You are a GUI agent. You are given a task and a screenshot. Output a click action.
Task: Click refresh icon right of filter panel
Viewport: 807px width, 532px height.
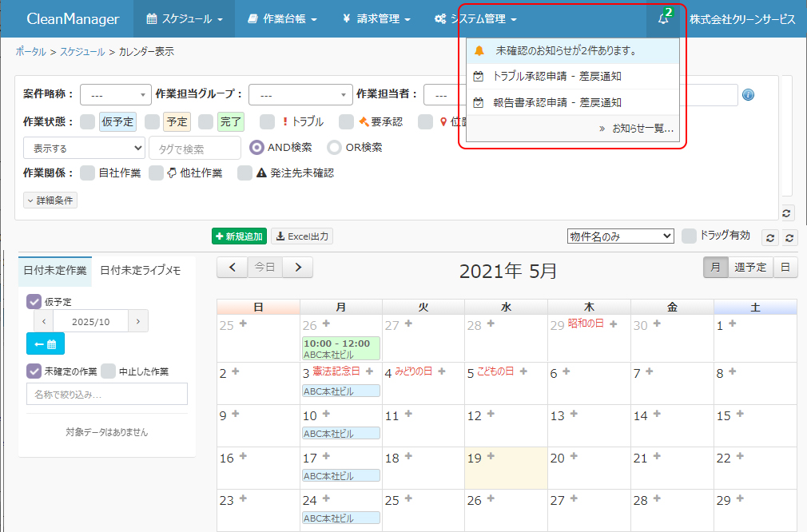tap(787, 212)
